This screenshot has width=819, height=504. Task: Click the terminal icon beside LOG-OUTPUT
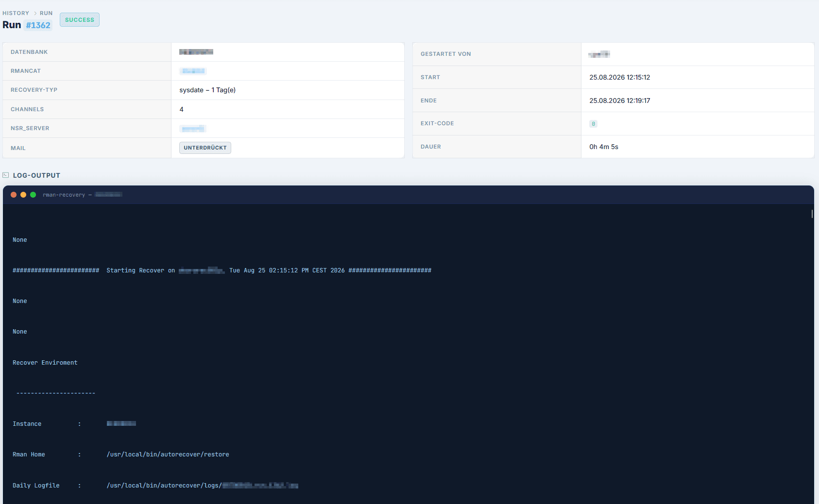tap(6, 175)
